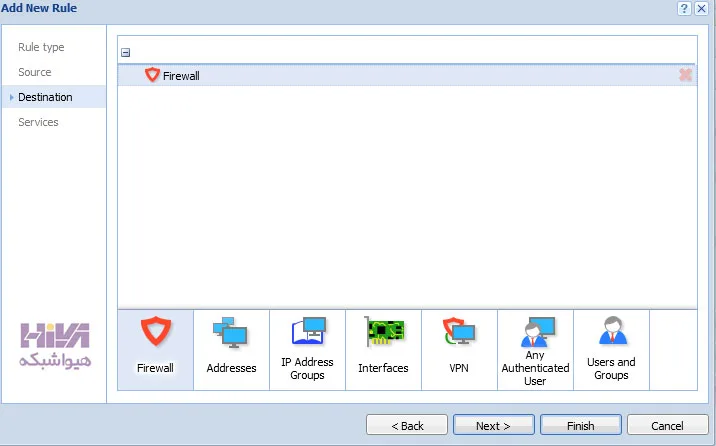Screen dimensions: 716x446
Task: Cancel the new rule wizard
Action: tap(668, 425)
